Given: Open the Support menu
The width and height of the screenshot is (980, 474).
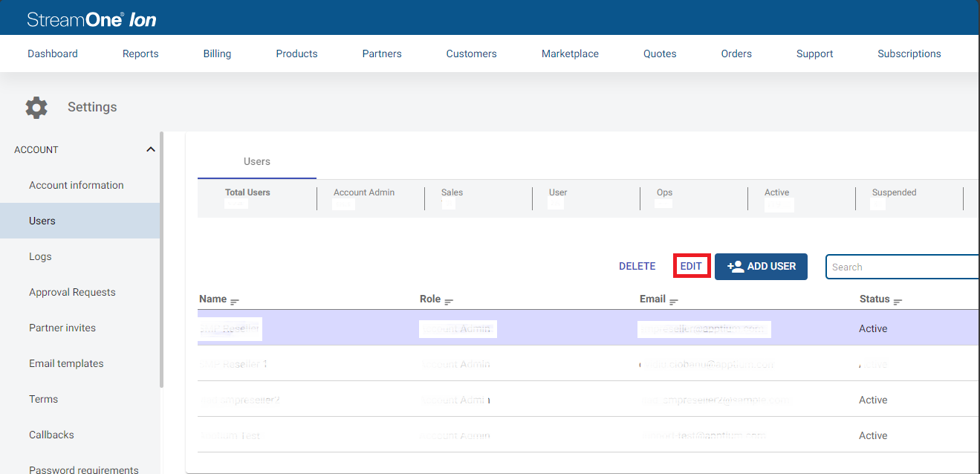Looking at the screenshot, I should pyautogui.click(x=814, y=53).
